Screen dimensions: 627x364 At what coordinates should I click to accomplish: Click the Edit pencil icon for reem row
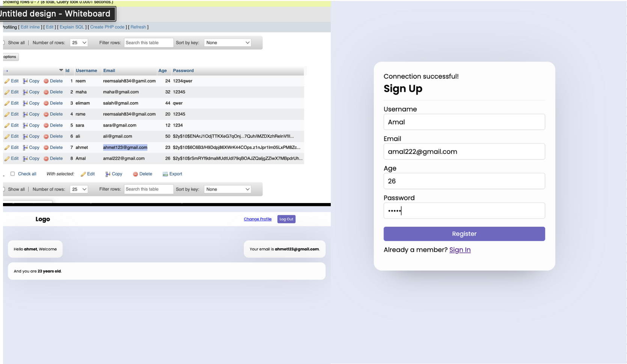click(7, 81)
